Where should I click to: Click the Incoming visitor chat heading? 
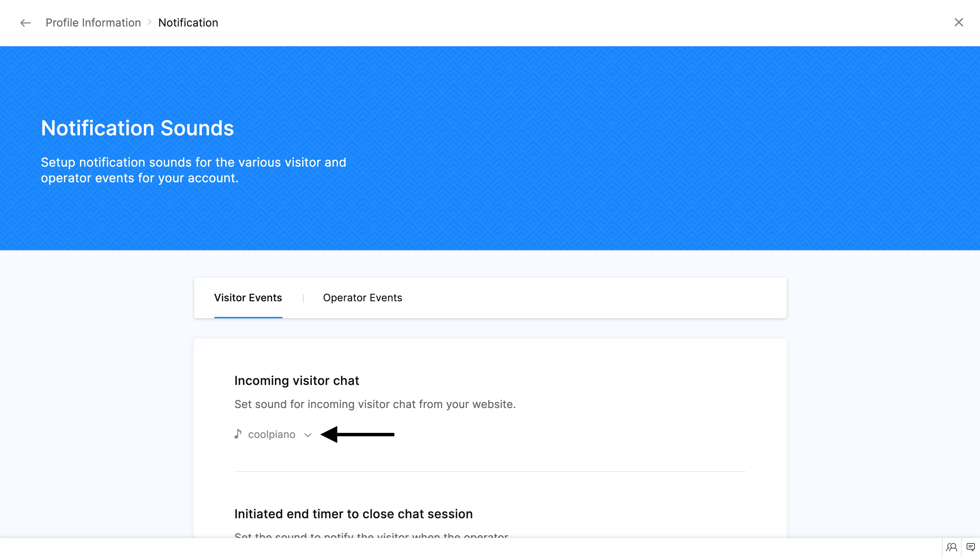pyautogui.click(x=297, y=380)
